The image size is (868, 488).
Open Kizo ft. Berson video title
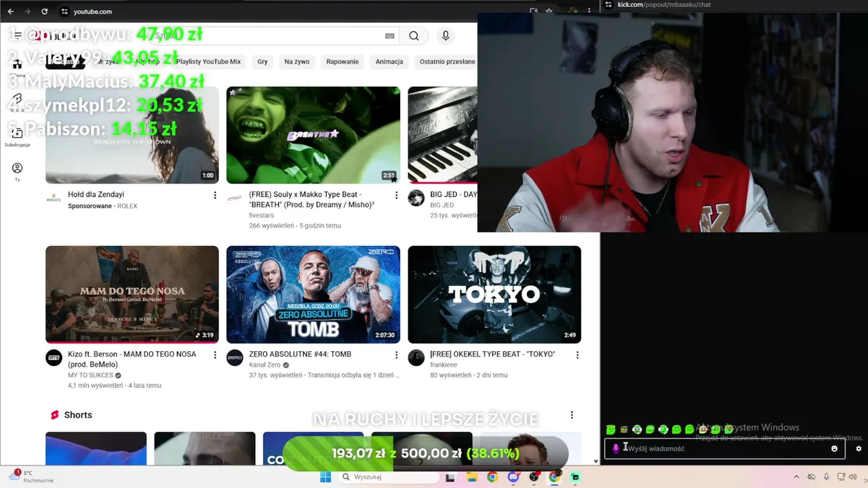(132, 359)
